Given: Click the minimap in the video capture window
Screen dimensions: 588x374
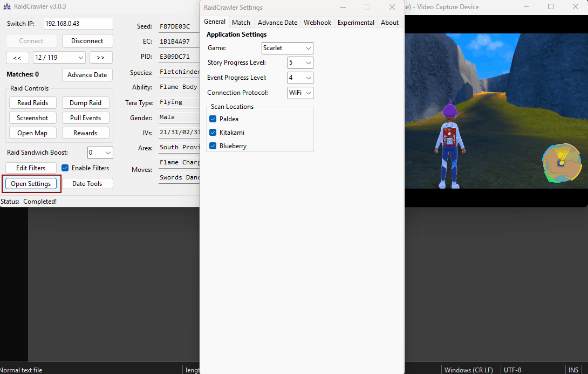Looking at the screenshot, I should point(562,163).
